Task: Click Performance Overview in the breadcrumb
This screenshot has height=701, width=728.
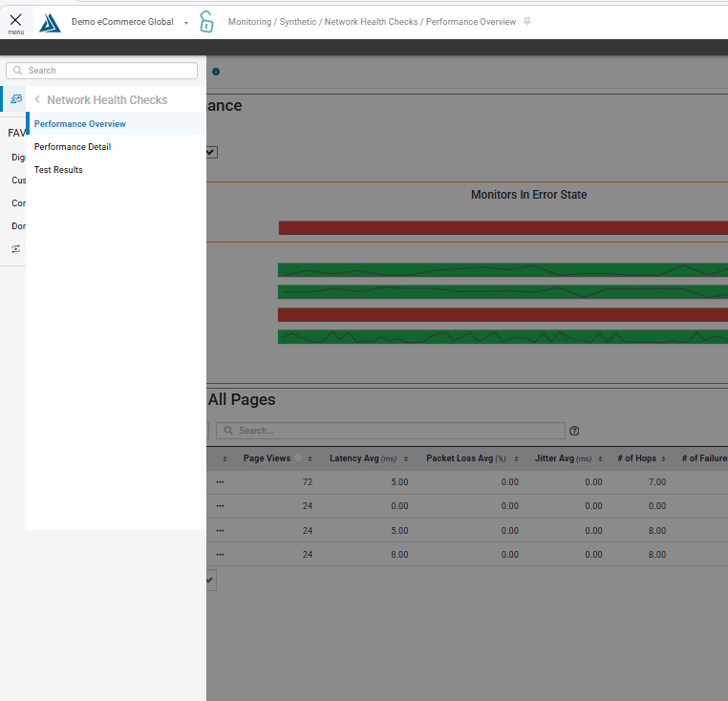Action: click(471, 22)
